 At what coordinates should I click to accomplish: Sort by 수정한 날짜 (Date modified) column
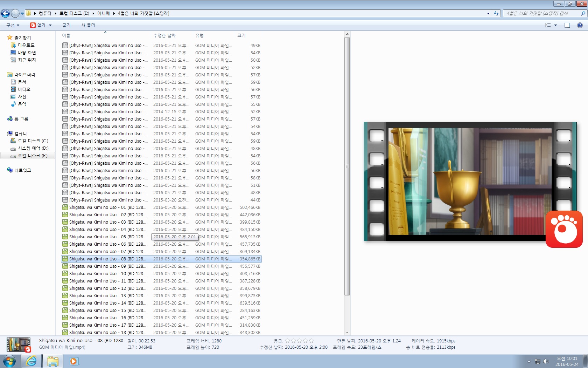point(172,35)
